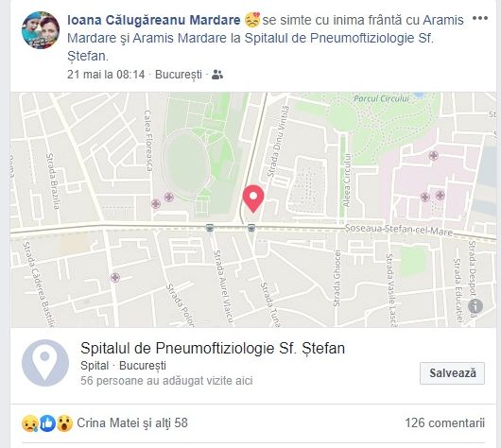Open the Crina Matei și alți 58 reactions list
501x448 pixels.
pos(132,423)
